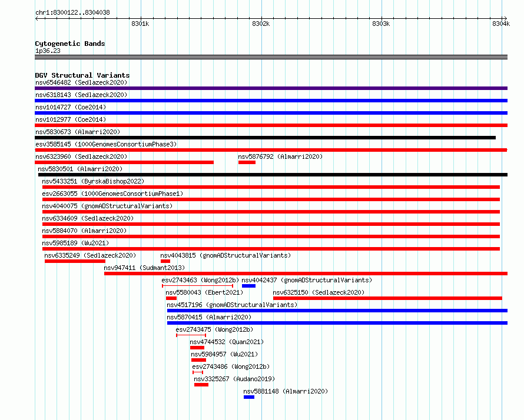Open nsv4042437 (gnomADStructuralVariants) label
Screen dimensions: 524x420
point(307,280)
